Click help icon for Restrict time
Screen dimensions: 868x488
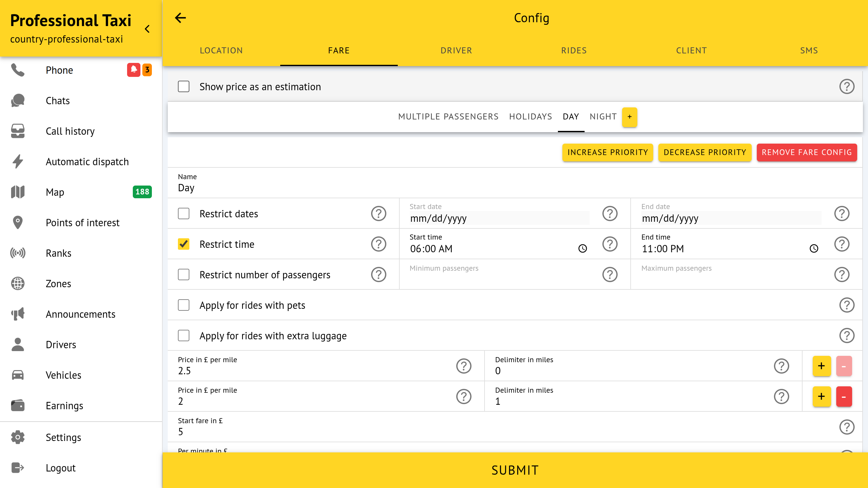(378, 244)
